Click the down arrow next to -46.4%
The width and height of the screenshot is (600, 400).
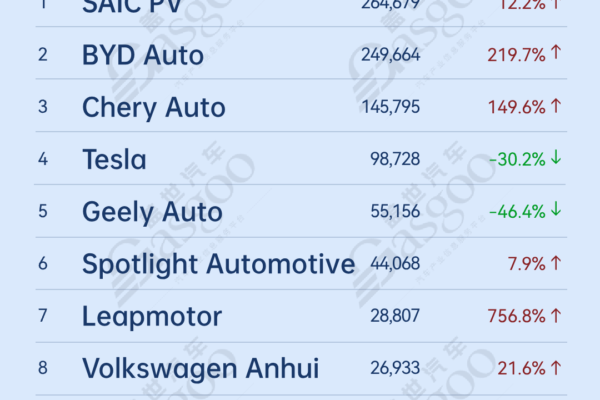(x=556, y=211)
